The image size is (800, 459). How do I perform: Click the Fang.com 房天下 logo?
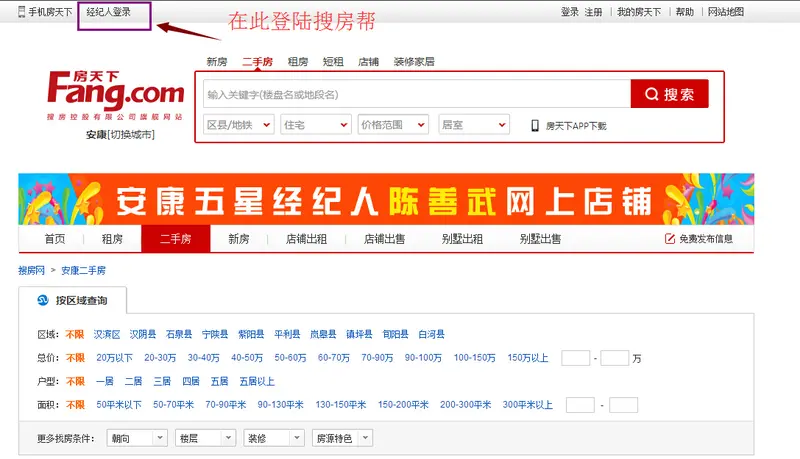pos(115,95)
